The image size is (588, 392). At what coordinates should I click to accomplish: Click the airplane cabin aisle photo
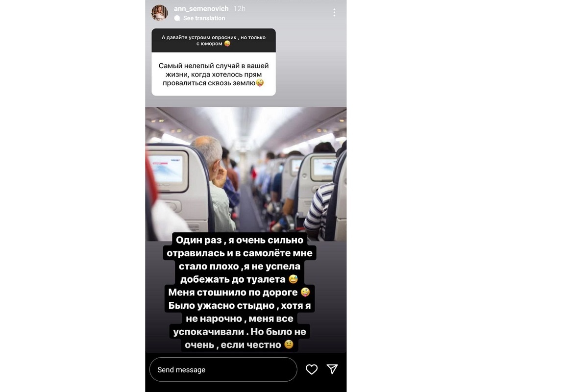click(246, 174)
